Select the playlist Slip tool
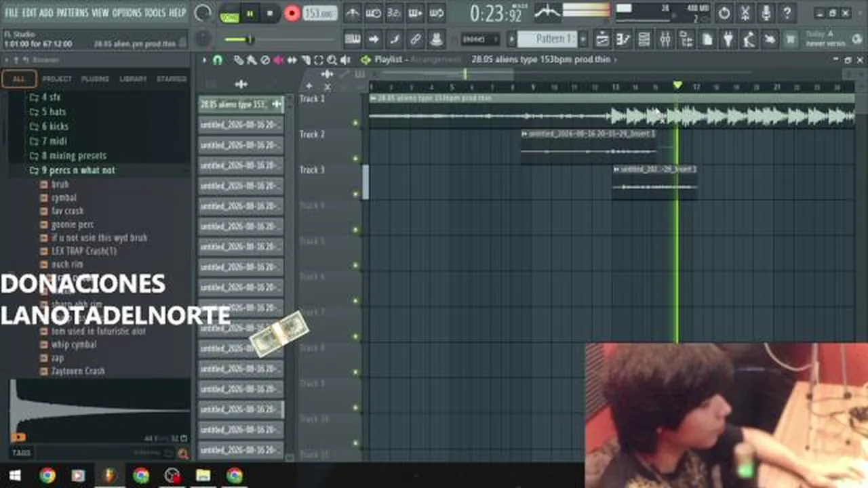This screenshot has width=868, height=488. pyautogui.click(x=292, y=60)
